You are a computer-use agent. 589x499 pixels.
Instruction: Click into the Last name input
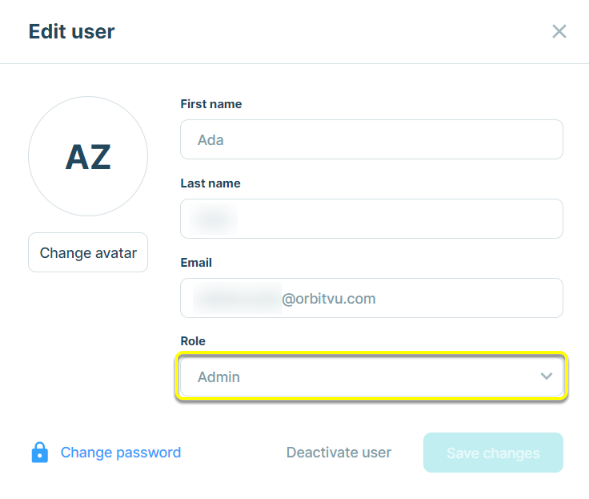[372, 219]
